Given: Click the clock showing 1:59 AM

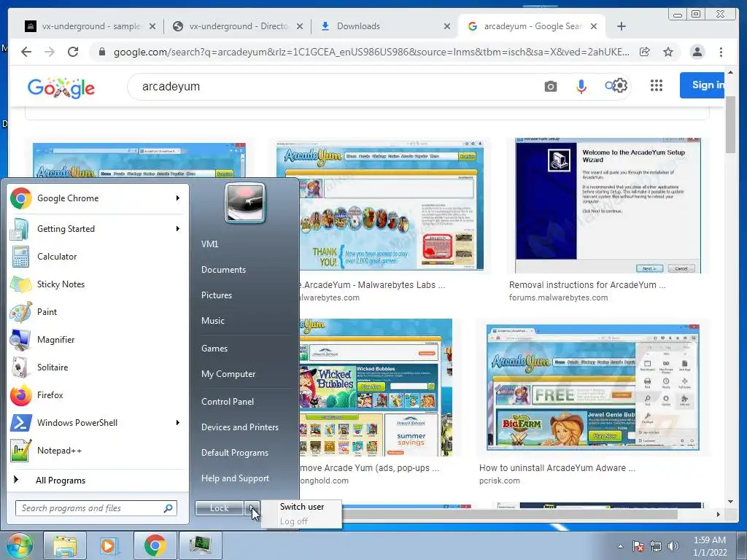Looking at the screenshot, I should pos(709,540).
